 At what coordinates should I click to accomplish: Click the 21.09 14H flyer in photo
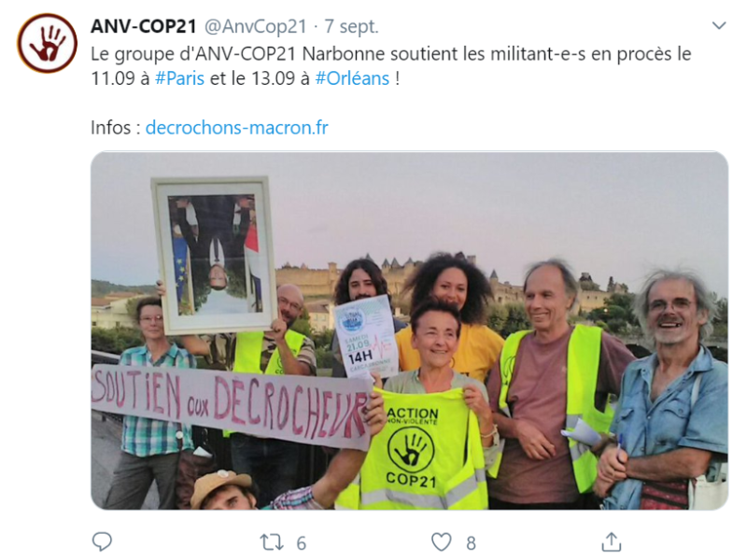(365, 336)
